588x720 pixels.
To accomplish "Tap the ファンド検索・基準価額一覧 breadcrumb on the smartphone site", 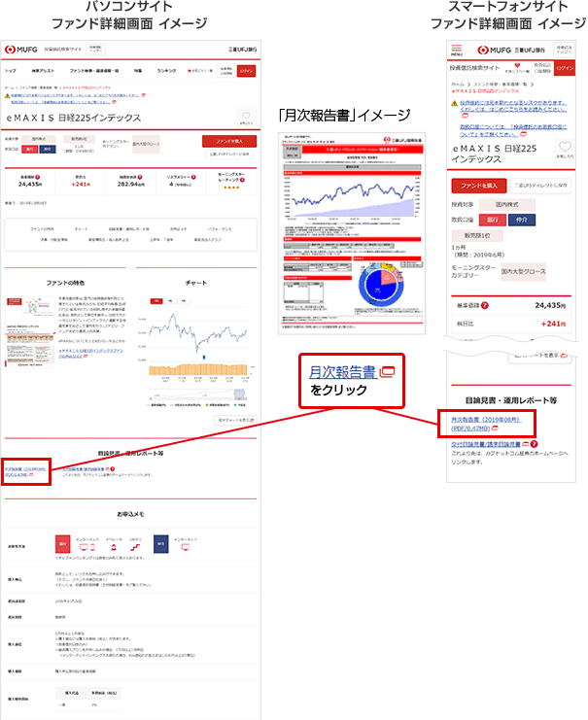I will 502,85.
